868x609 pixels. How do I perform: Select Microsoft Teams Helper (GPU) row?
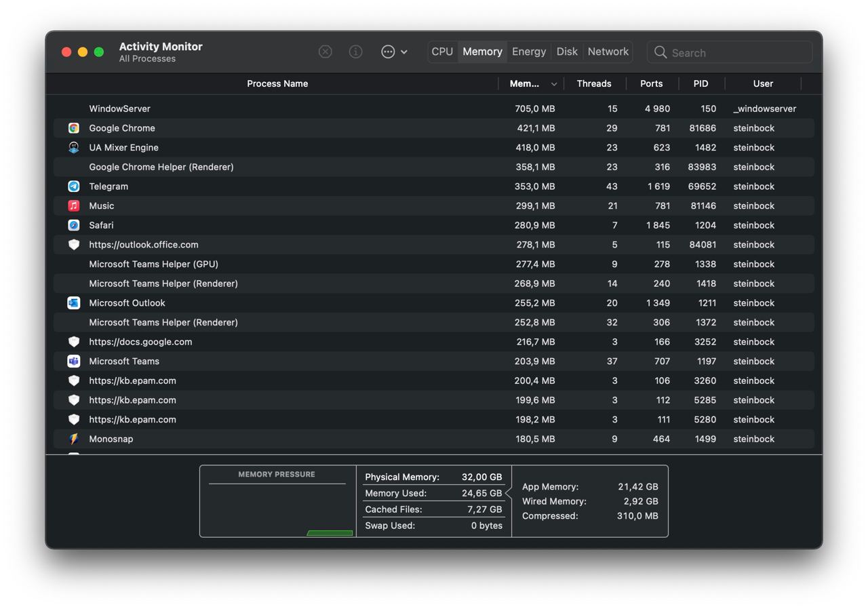pos(434,264)
